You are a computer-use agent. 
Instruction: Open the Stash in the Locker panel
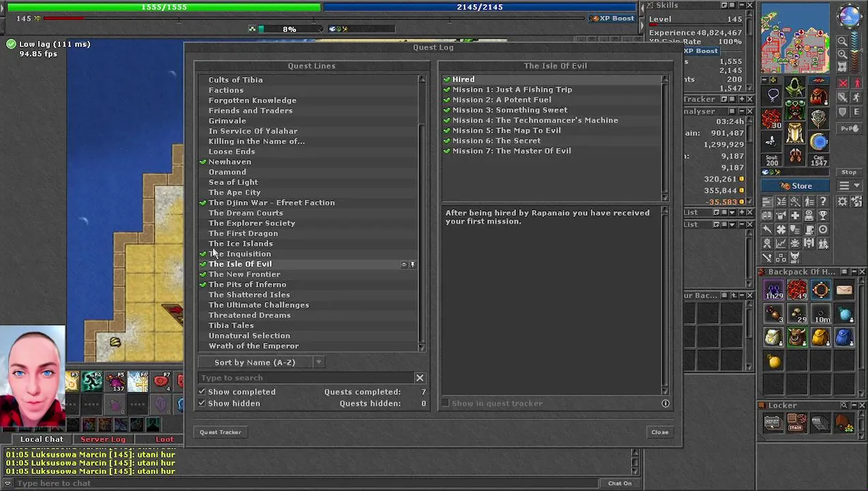pyautogui.click(x=796, y=424)
